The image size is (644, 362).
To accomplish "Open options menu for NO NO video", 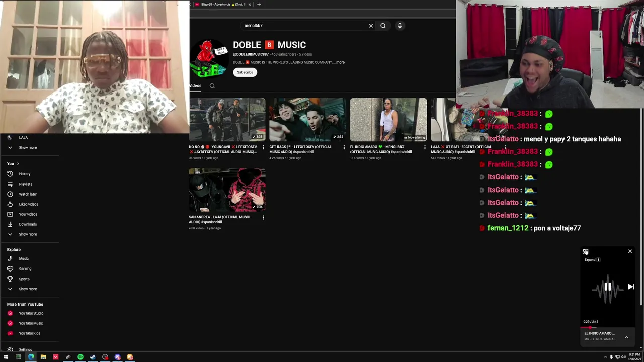I will tap(263, 147).
